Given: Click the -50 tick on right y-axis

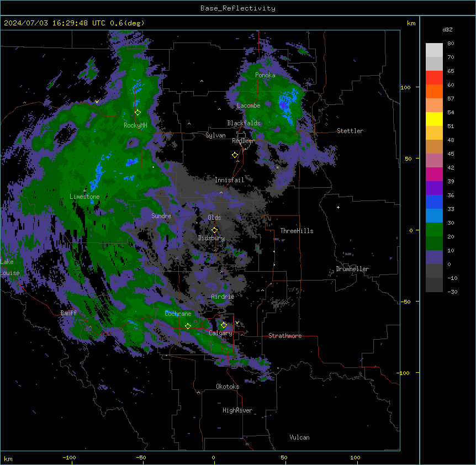Looking at the screenshot, I should (x=405, y=302).
